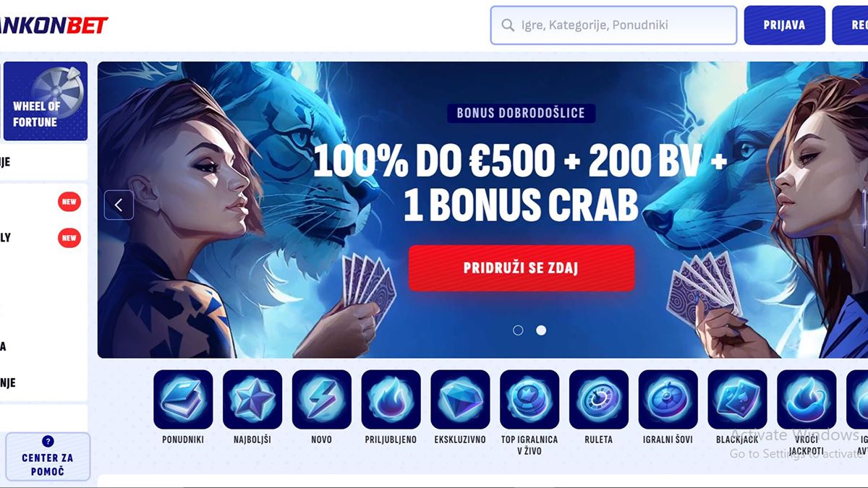Select the Najboljši star icon
This screenshot has width=868, height=488.
[252, 400]
